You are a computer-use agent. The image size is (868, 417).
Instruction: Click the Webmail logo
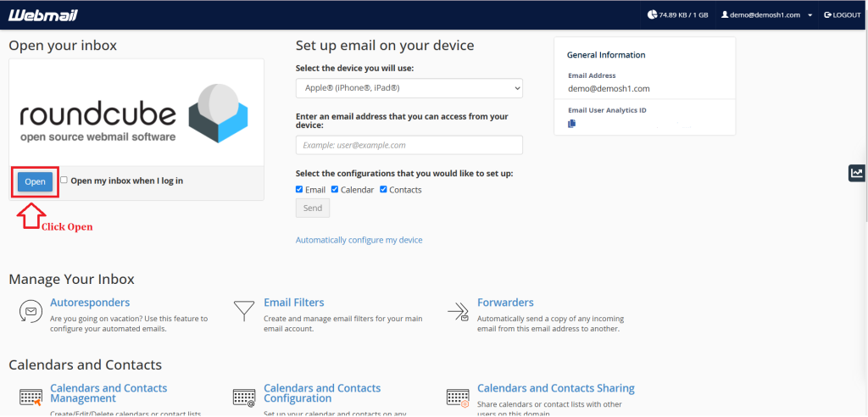[42, 15]
